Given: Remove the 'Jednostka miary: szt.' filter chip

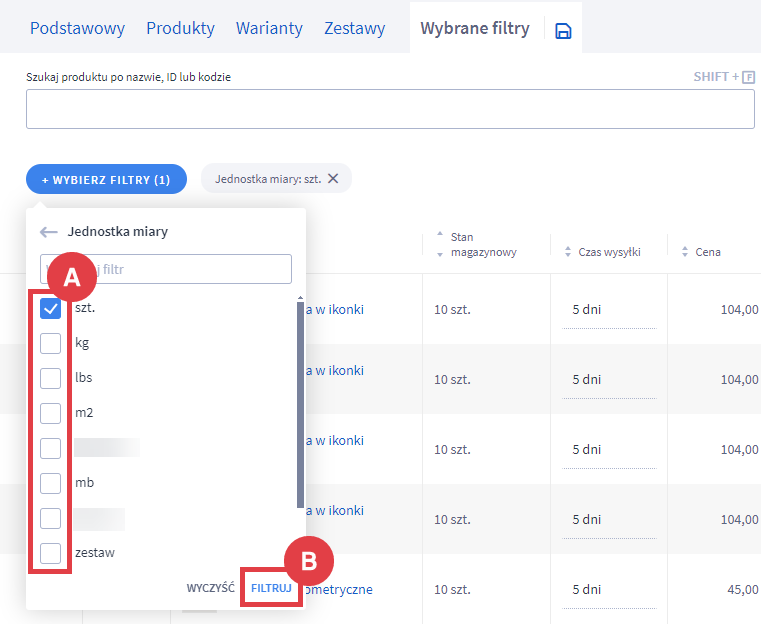Looking at the screenshot, I should pos(334,179).
